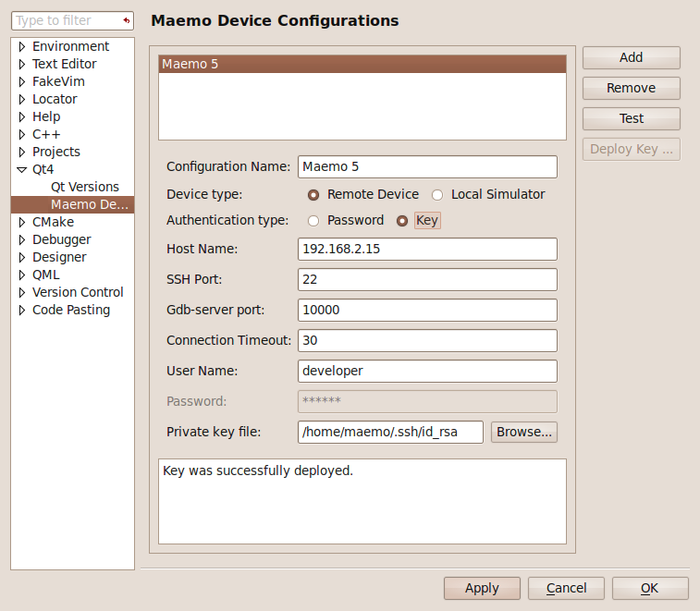
Task: Expand the Environment tree category
Action: pyautogui.click(x=22, y=47)
